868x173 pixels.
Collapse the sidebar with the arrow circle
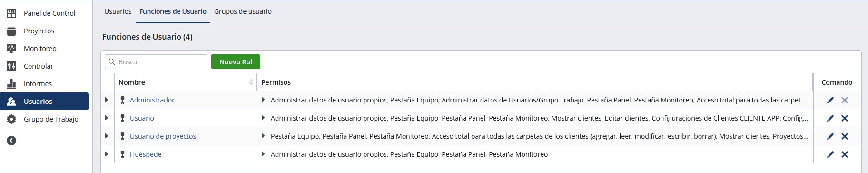11,141
